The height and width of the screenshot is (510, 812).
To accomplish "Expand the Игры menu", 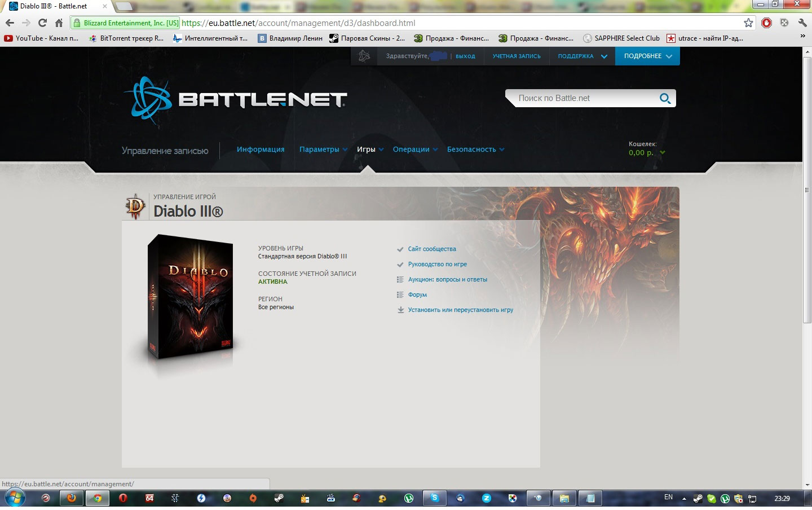I will [x=370, y=150].
